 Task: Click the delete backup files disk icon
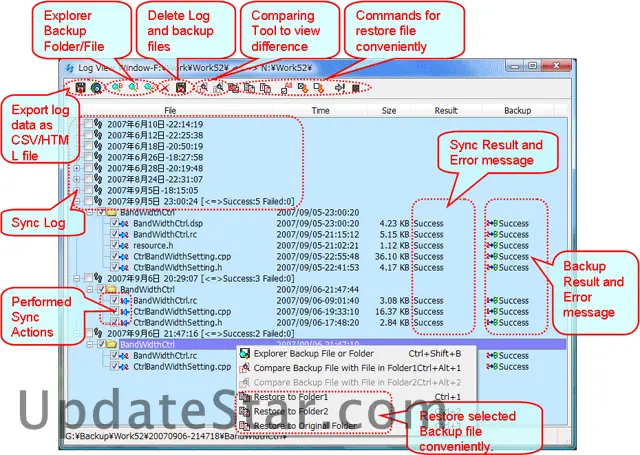(x=181, y=88)
